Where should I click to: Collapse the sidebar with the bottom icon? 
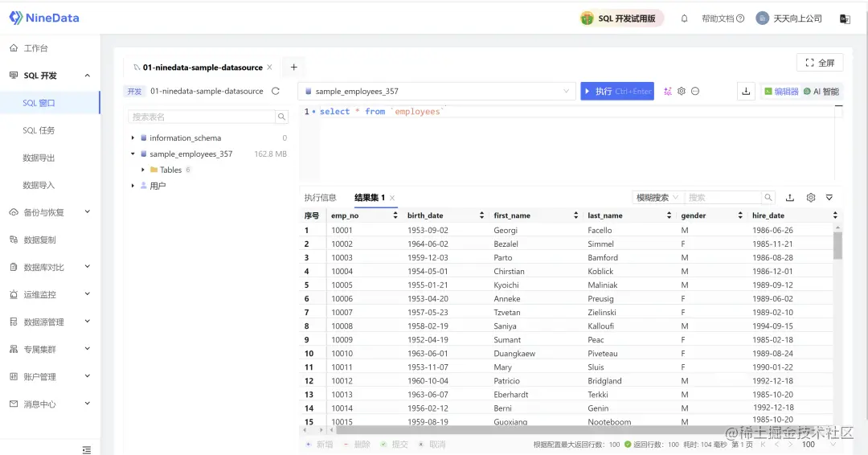[86, 449]
